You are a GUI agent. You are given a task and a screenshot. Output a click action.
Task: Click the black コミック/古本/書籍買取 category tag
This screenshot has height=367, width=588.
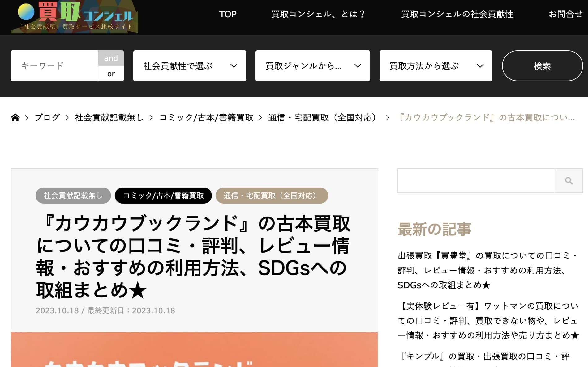(x=163, y=196)
